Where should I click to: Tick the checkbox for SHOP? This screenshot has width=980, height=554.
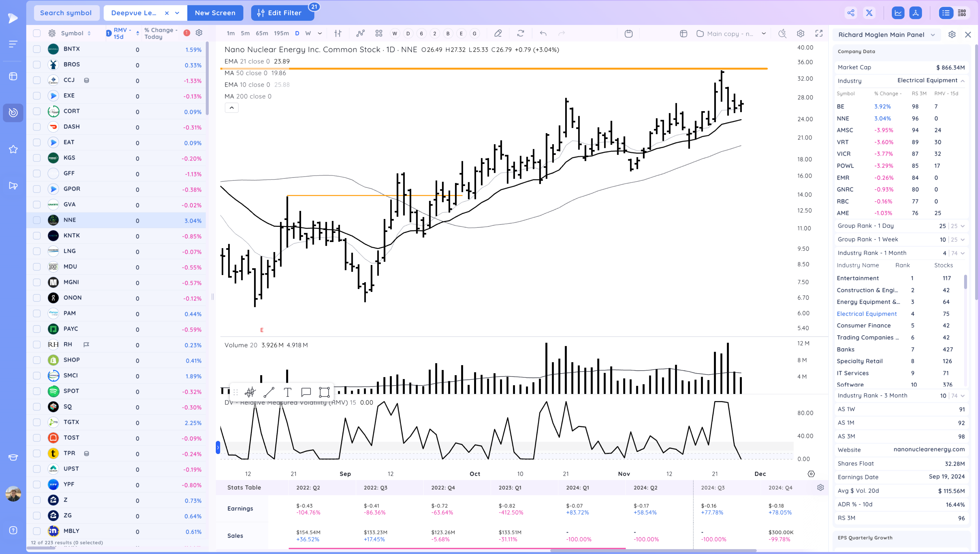(x=37, y=360)
